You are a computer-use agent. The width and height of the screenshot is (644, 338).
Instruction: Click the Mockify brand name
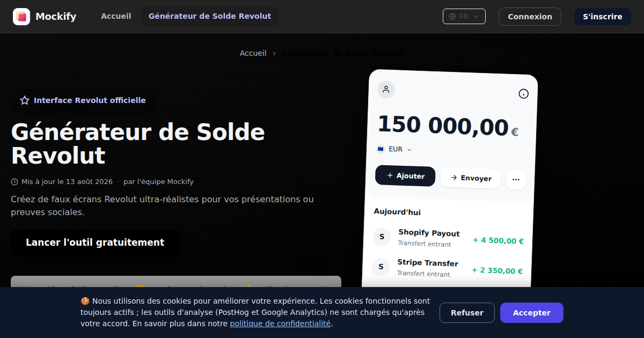pos(56,17)
